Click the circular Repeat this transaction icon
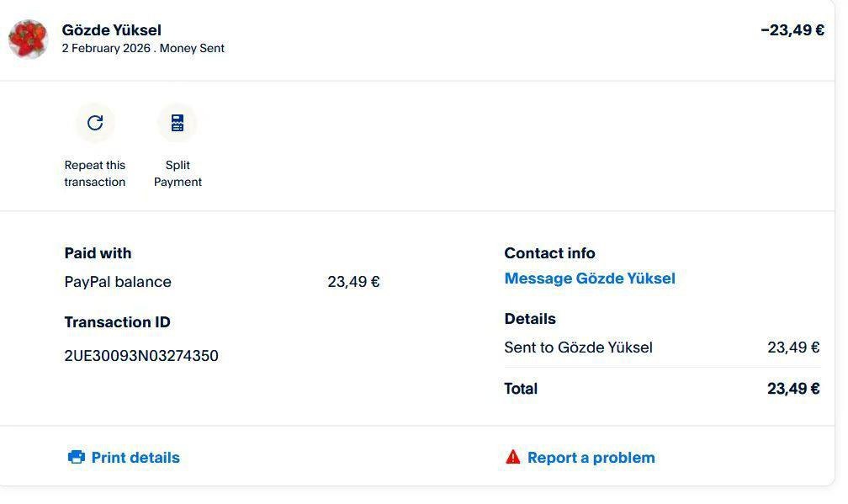 pos(95,123)
